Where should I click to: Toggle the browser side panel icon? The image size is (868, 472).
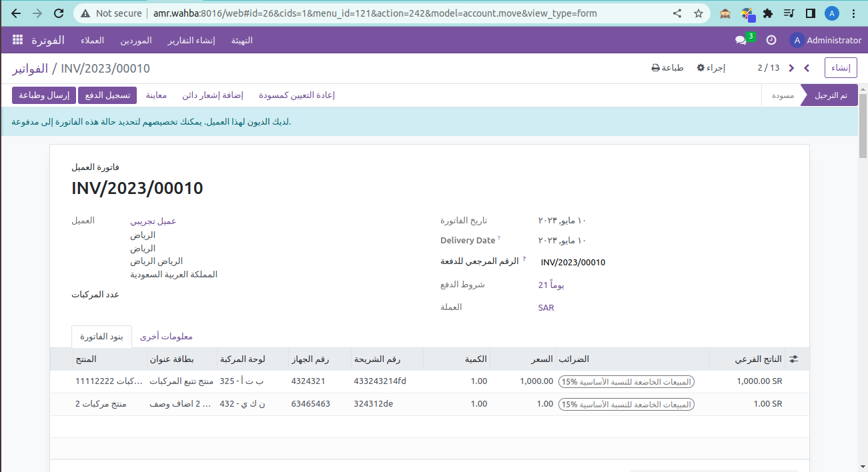tap(811, 13)
